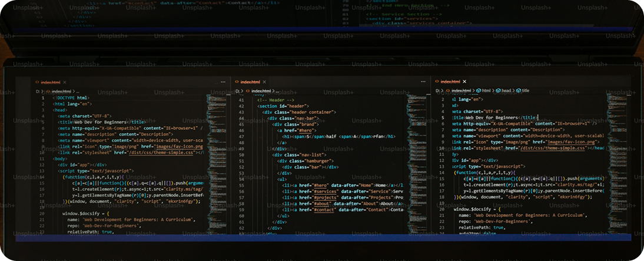
Task: Open the D: drive breadcrumb in the middle pane
Action: [238, 91]
